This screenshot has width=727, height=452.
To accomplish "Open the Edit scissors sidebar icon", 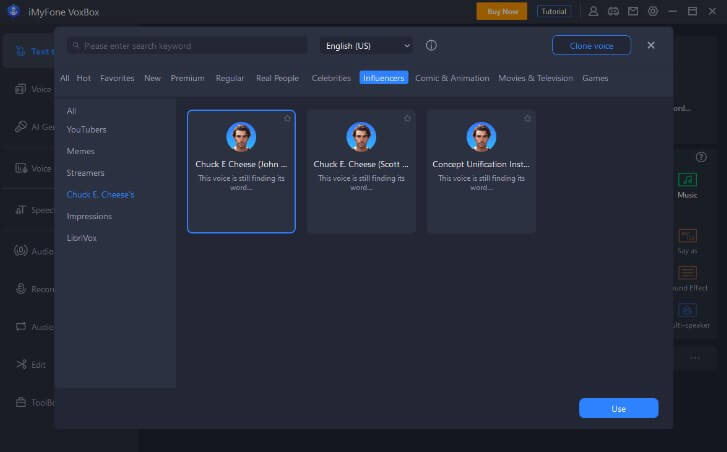I will pyautogui.click(x=21, y=364).
